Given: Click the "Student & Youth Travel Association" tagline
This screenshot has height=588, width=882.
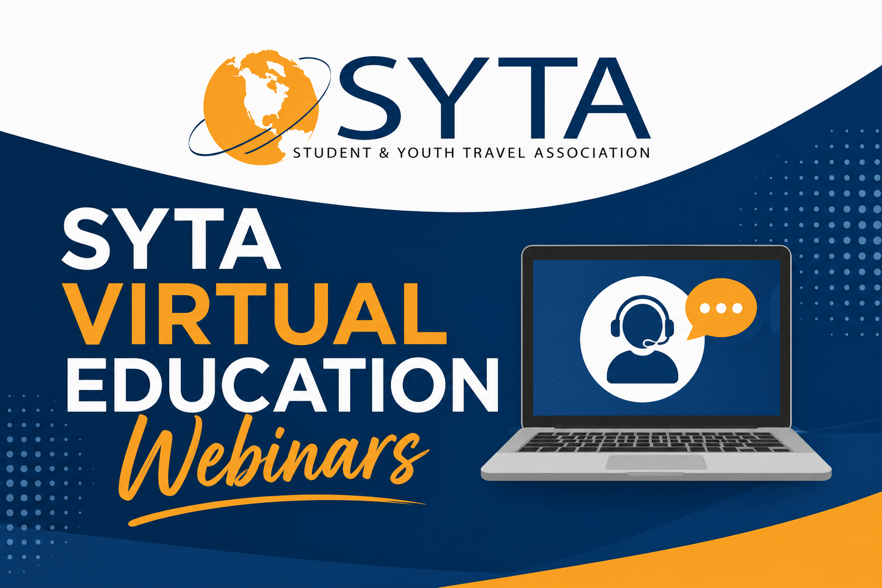Looking at the screenshot, I should coord(471,153).
